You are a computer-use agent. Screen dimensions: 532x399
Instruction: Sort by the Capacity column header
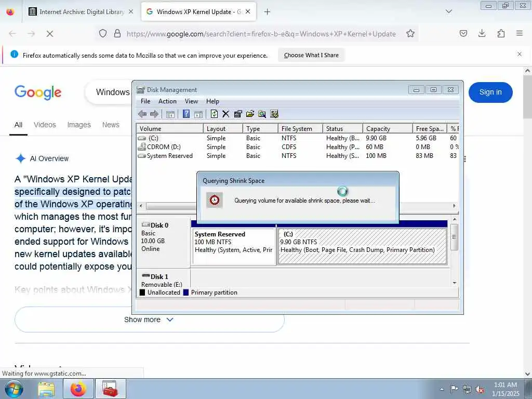[x=388, y=129]
